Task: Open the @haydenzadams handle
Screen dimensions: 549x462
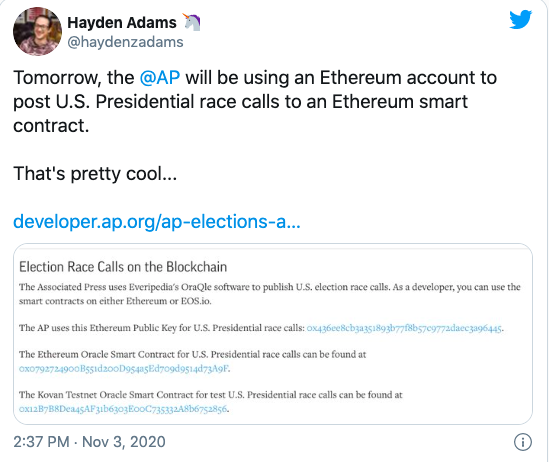Action: tap(125, 42)
